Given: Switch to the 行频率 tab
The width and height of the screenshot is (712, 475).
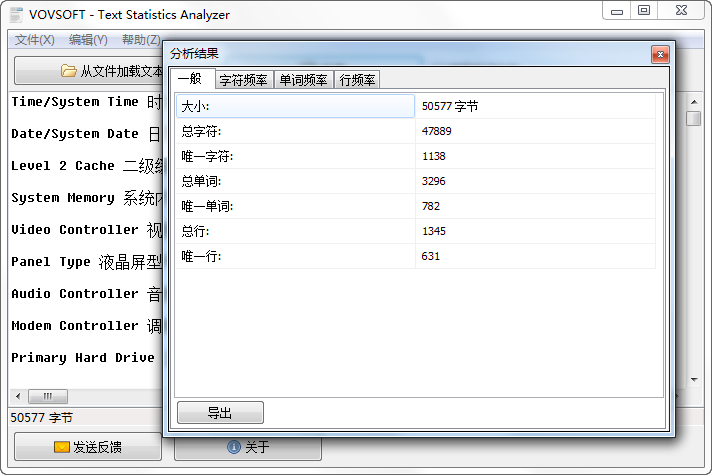Looking at the screenshot, I should pos(357,80).
